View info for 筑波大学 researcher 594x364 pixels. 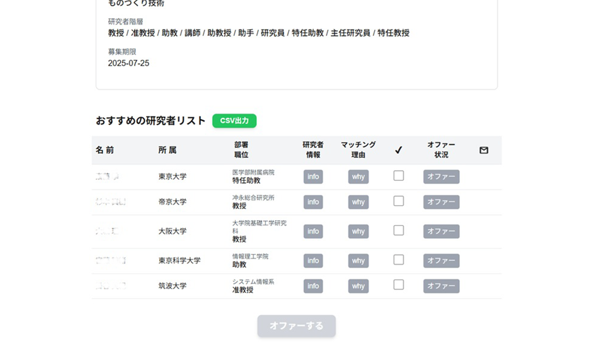(x=313, y=286)
